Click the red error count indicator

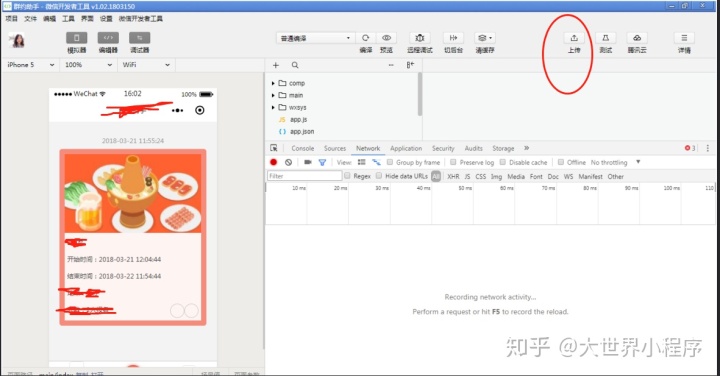click(x=690, y=148)
